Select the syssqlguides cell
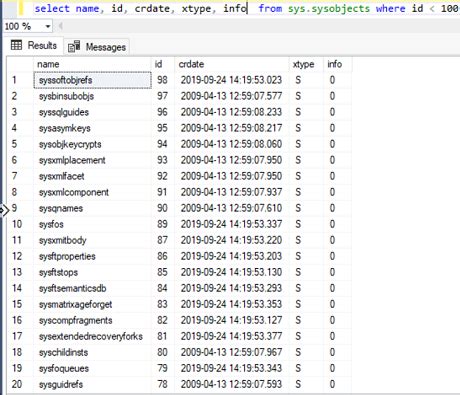Image resolution: width=460 pixels, height=395 pixels. 92,112
